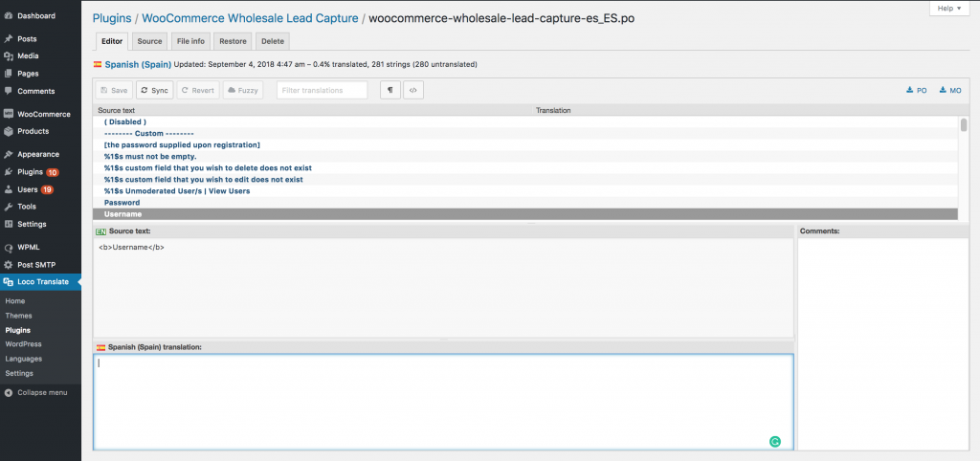Click the Sync button
Screen dimensions: 980x461
tap(154, 90)
